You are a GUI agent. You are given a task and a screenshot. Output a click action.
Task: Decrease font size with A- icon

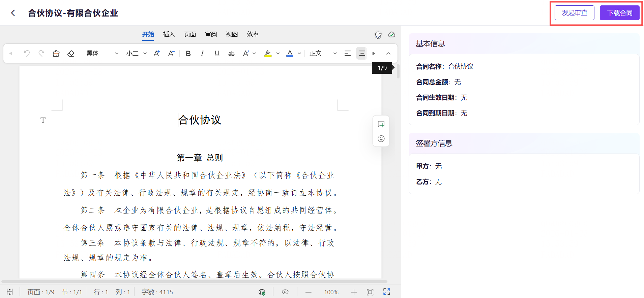[x=171, y=54]
